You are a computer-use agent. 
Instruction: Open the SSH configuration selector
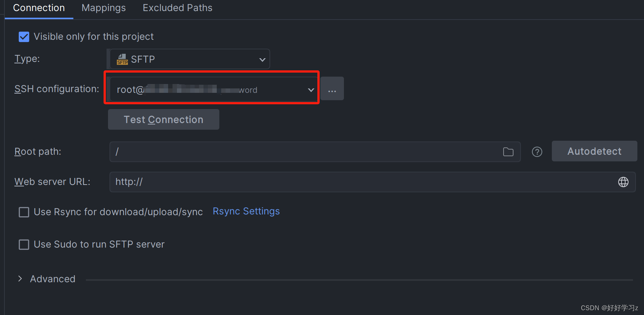tap(212, 89)
